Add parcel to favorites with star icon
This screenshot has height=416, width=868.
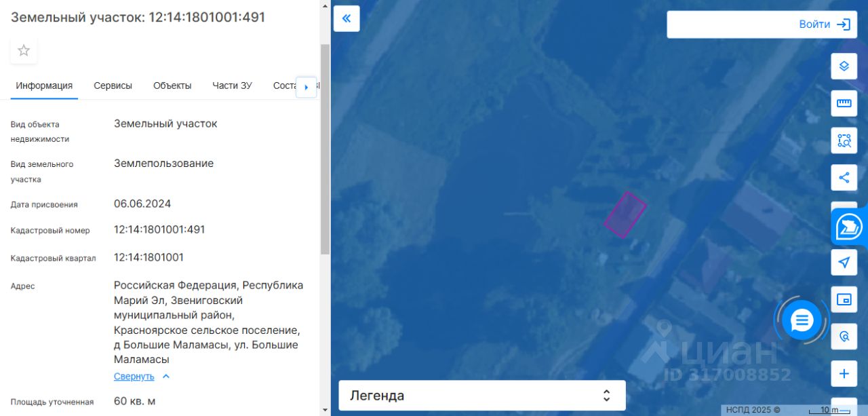(x=24, y=51)
